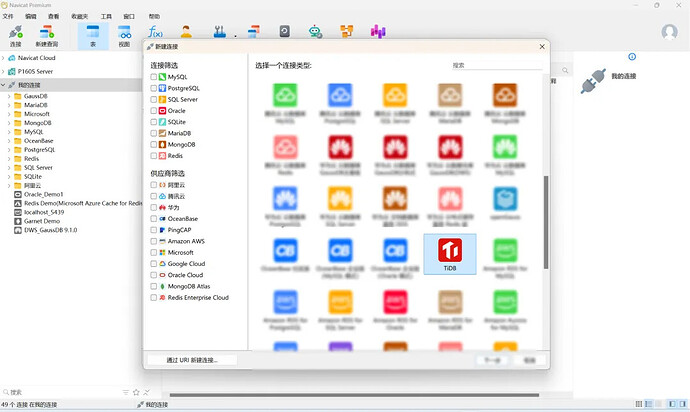This screenshot has width=690, height=412.
Task: Check the OceanBase vendor filter checkbox
Action: click(x=154, y=219)
